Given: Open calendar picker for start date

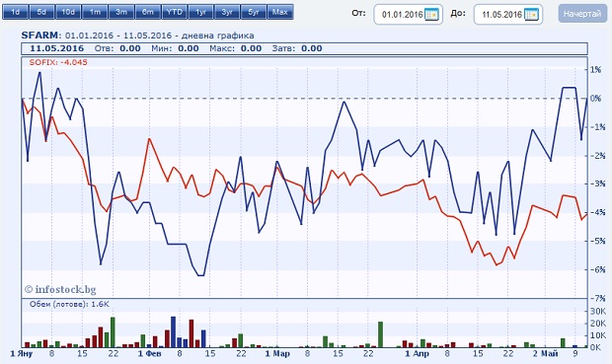Looking at the screenshot, I should pyautogui.click(x=431, y=15).
